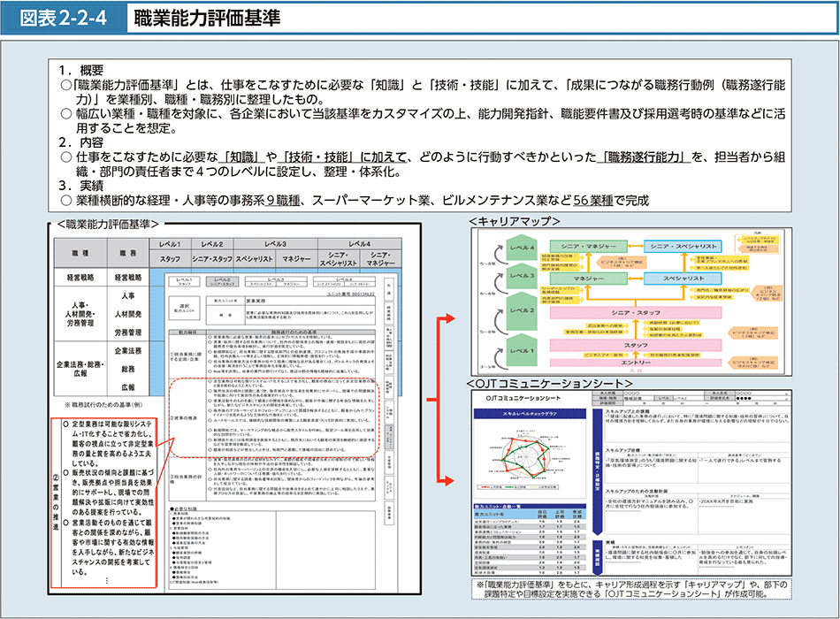Click the 図表2-2-4 figure label
Screen dimensions: 840x619
(64, 17)
